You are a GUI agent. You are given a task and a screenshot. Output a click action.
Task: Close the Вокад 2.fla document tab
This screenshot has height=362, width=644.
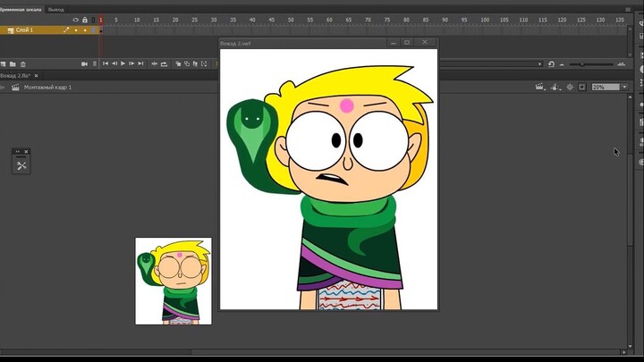[x=36, y=75]
